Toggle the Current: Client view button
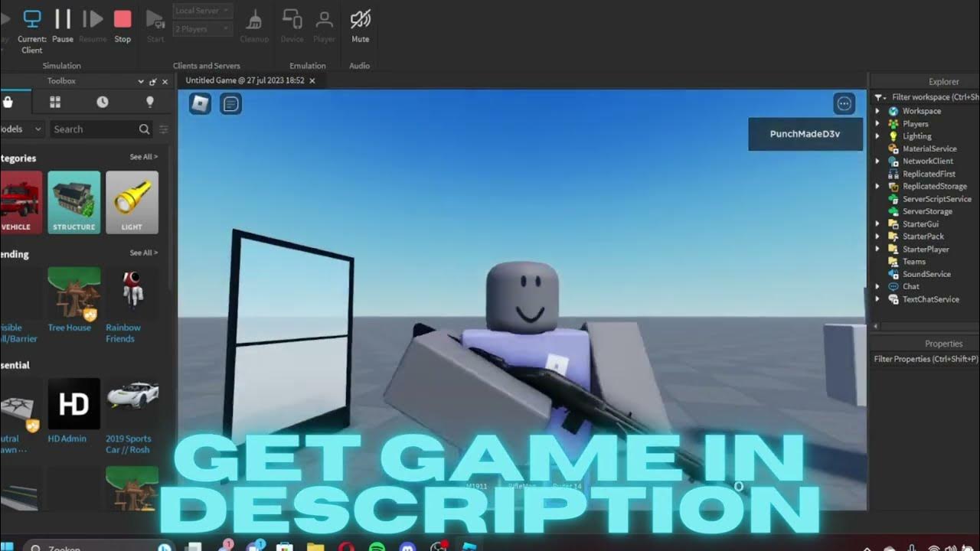The height and width of the screenshot is (551, 980). pos(32,31)
